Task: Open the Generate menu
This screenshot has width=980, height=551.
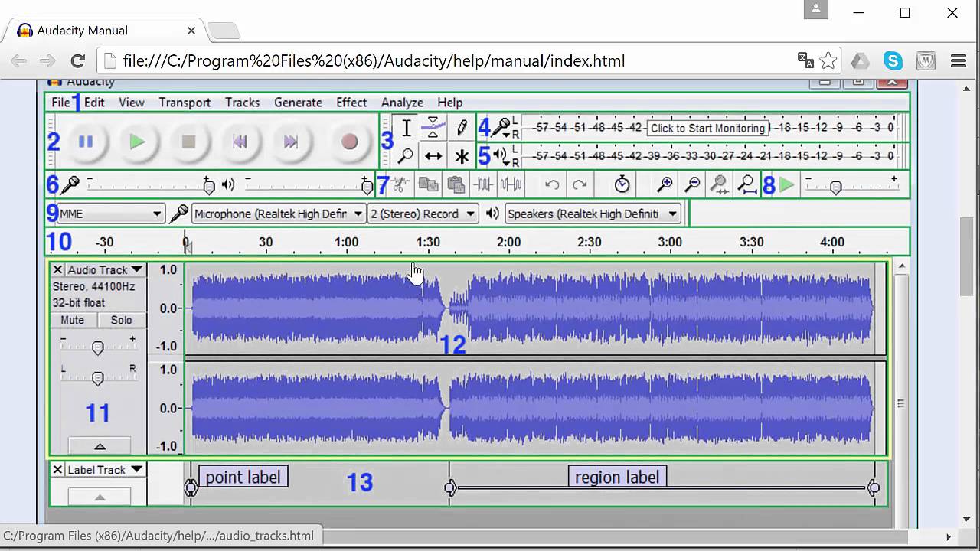Action: click(x=298, y=103)
